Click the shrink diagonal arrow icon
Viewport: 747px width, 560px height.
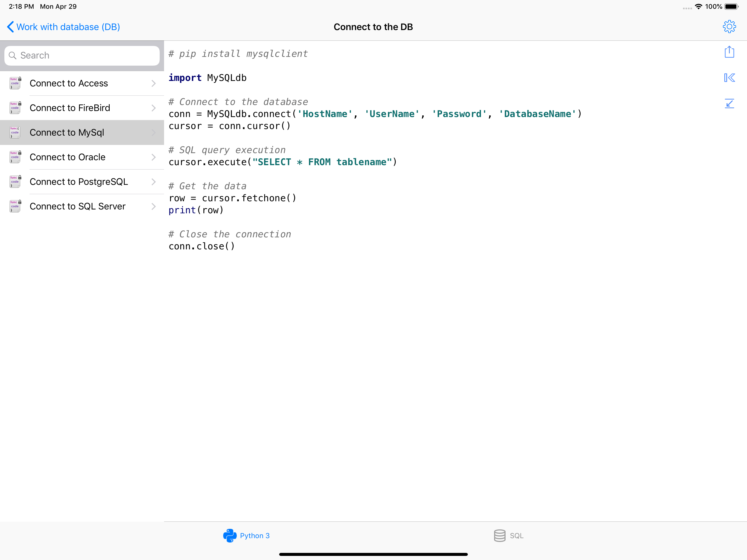coord(729,103)
